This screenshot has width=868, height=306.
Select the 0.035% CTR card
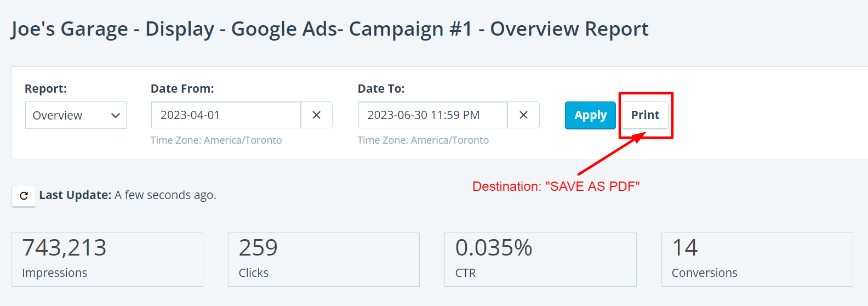tap(540, 259)
